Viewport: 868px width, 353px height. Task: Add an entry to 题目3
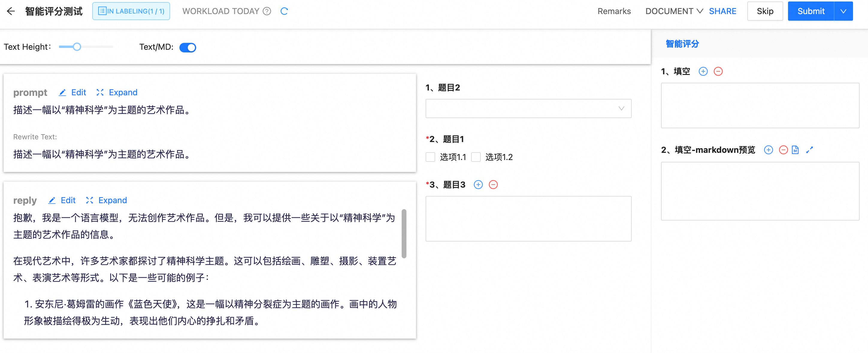click(x=478, y=184)
